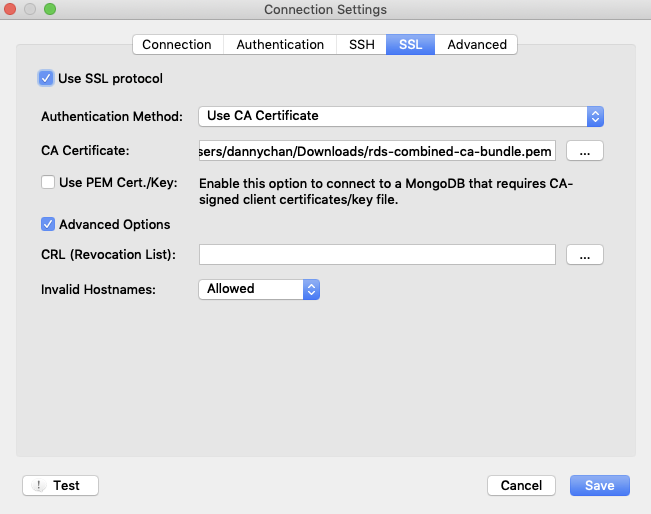Open the Authentication tab
The height and width of the screenshot is (514, 651).
pyautogui.click(x=280, y=44)
